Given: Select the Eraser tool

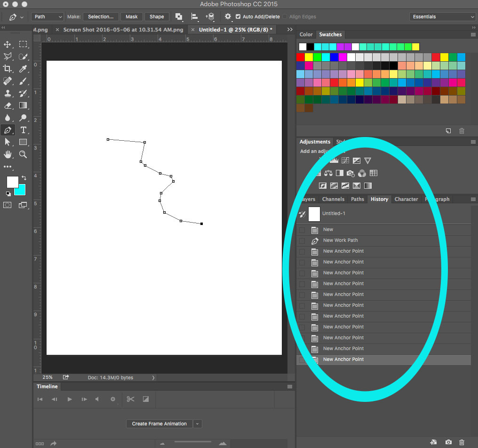Looking at the screenshot, I should 8,105.
